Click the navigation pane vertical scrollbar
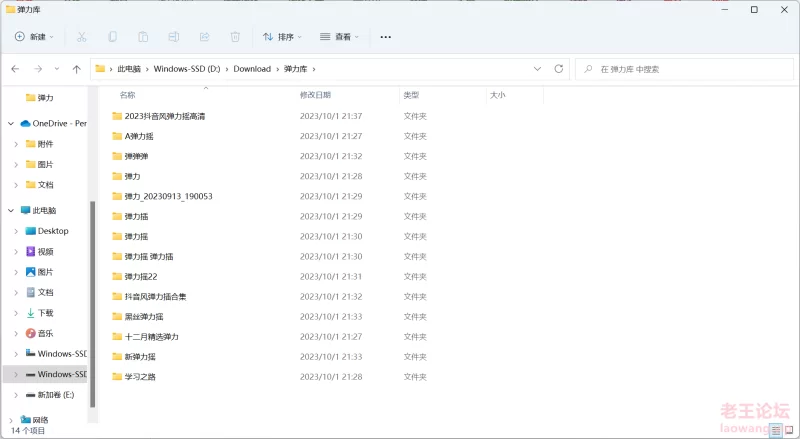800x439 pixels. (x=92, y=304)
